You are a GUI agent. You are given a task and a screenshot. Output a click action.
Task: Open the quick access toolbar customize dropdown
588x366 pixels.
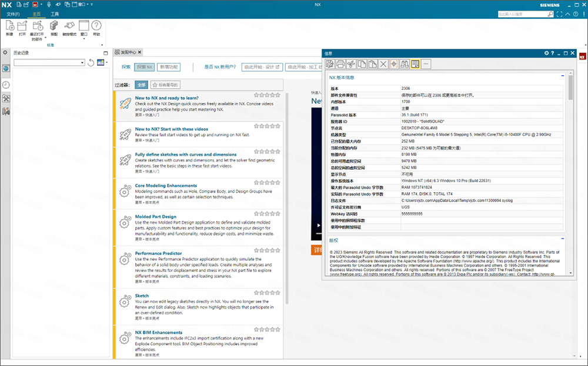pyautogui.click(x=92, y=5)
